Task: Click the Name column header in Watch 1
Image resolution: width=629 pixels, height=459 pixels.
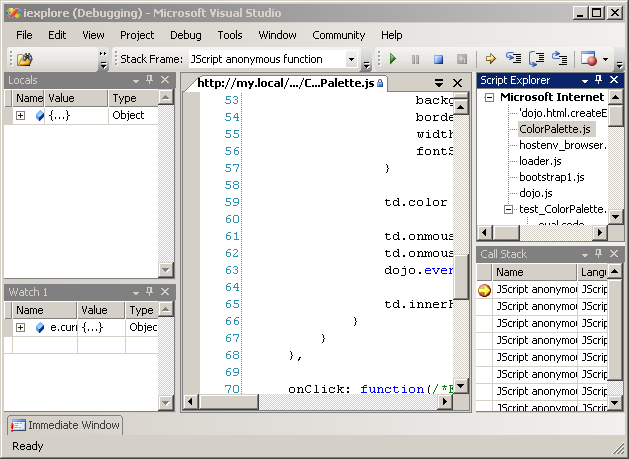Action: click(44, 310)
